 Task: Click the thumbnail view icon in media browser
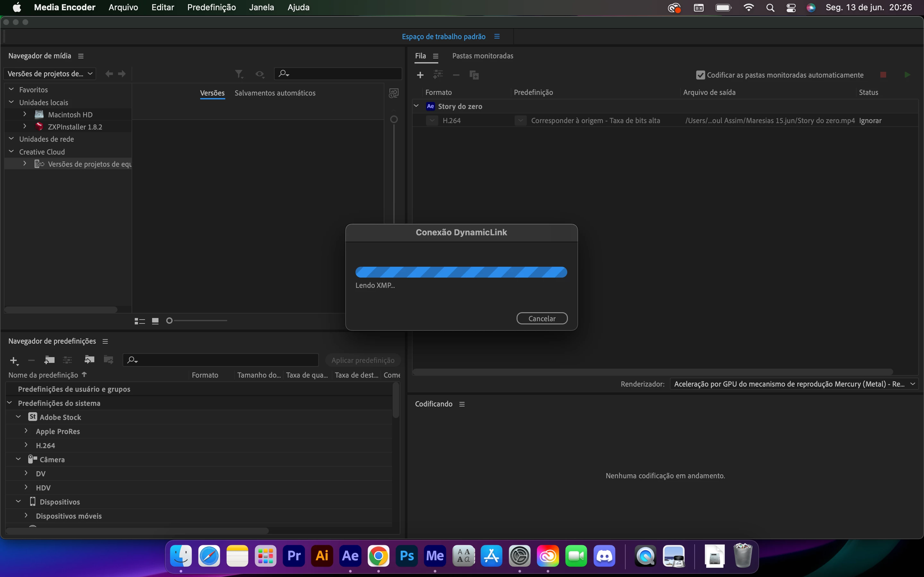click(155, 321)
